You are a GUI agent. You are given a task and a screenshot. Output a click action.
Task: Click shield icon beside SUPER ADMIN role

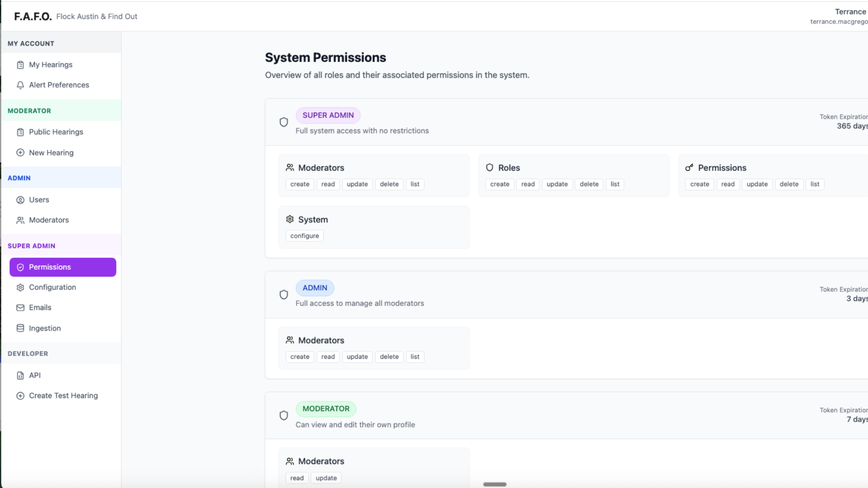coord(283,122)
